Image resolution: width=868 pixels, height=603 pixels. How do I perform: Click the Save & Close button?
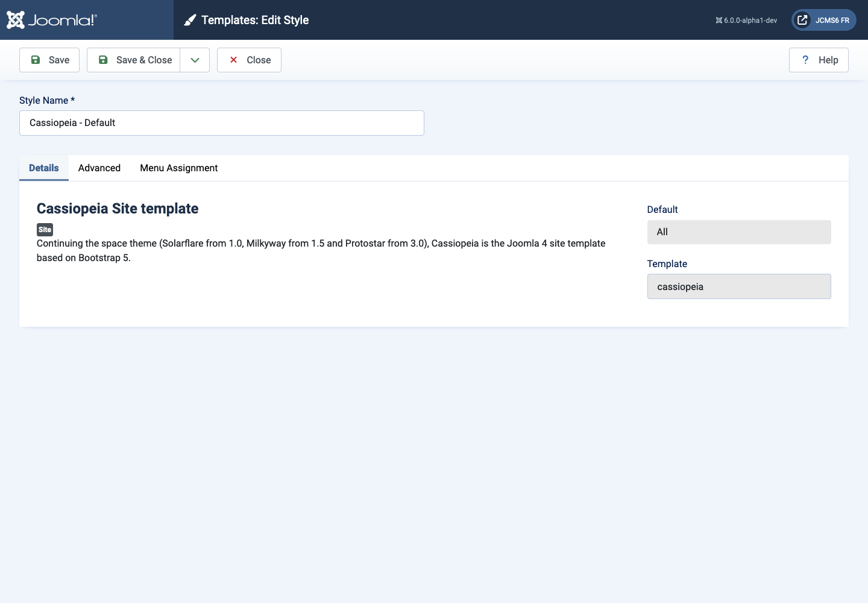pyautogui.click(x=134, y=60)
